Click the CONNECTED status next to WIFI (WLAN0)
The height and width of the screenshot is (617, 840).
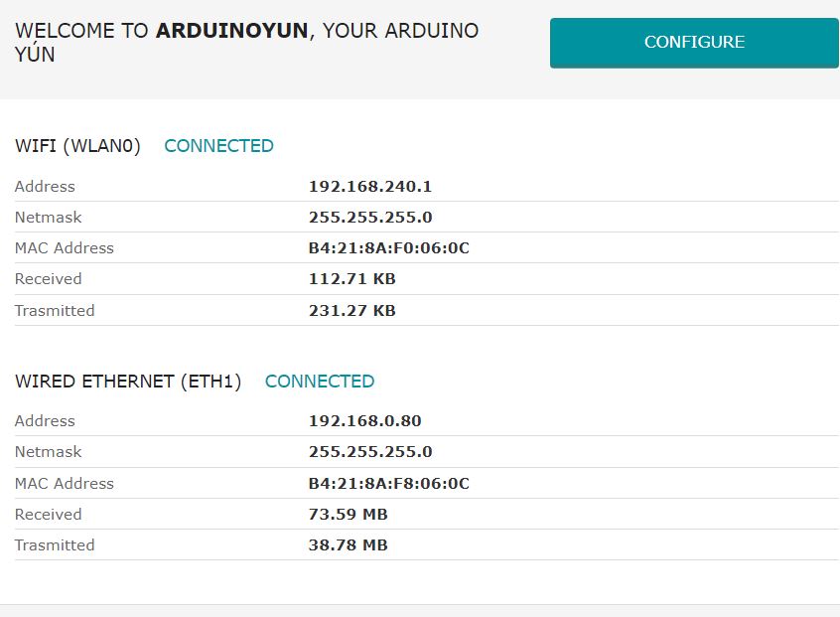click(218, 145)
